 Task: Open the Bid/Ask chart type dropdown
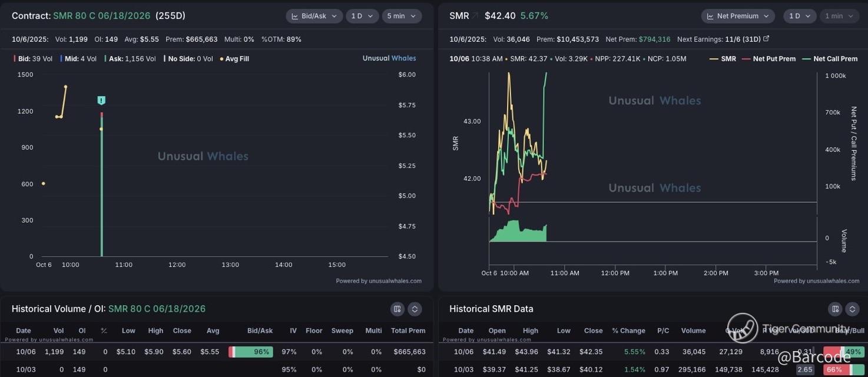(x=314, y=16)
